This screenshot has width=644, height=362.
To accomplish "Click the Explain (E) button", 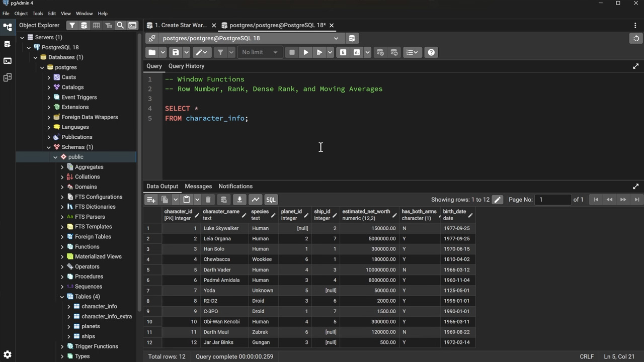I will 343,52.
